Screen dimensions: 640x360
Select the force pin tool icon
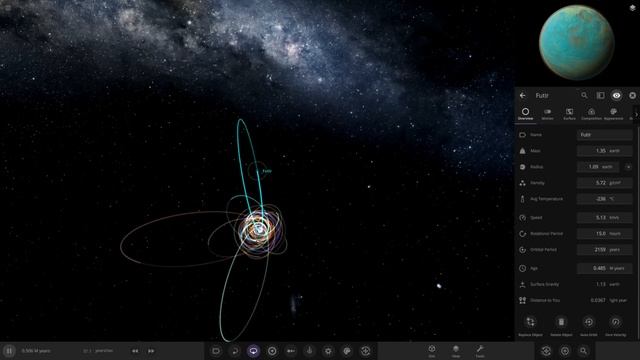click(309, 351)
